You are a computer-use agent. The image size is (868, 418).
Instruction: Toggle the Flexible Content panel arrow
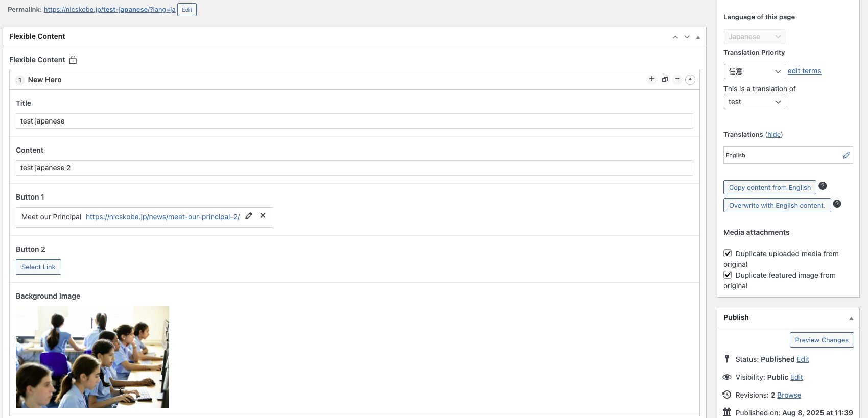point(698,37)
